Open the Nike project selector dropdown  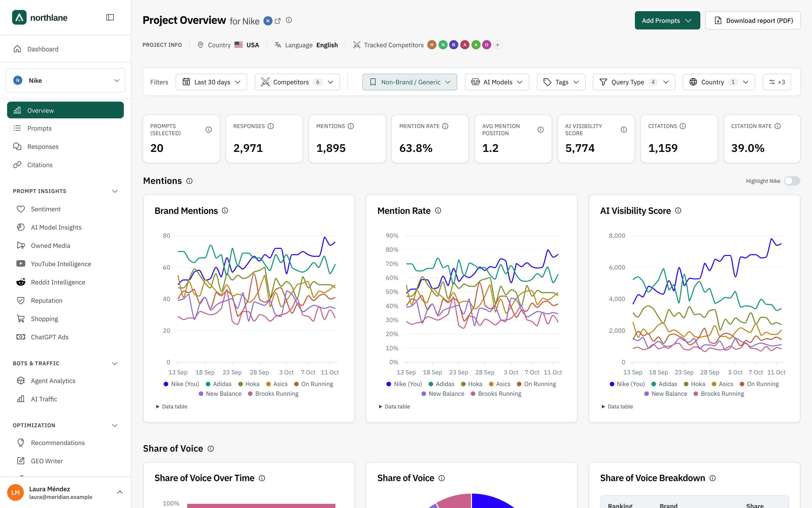[65, 80]
